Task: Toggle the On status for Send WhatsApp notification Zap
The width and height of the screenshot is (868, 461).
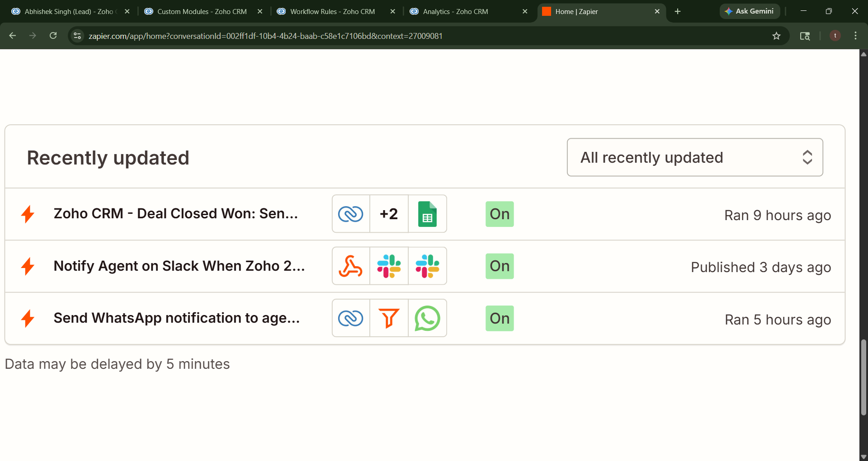Action: click(500, 319)
